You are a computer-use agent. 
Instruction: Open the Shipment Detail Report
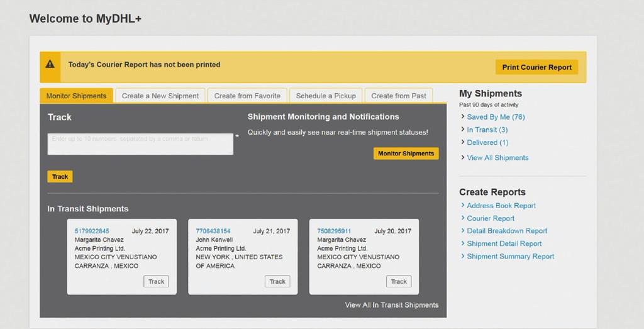pos(504,243)
